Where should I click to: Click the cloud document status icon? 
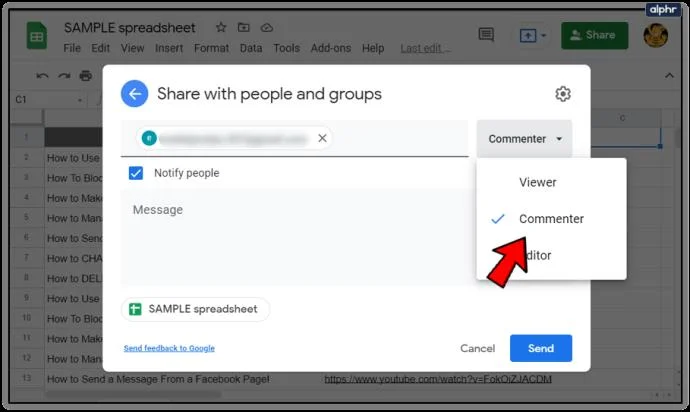coord(267,28)
